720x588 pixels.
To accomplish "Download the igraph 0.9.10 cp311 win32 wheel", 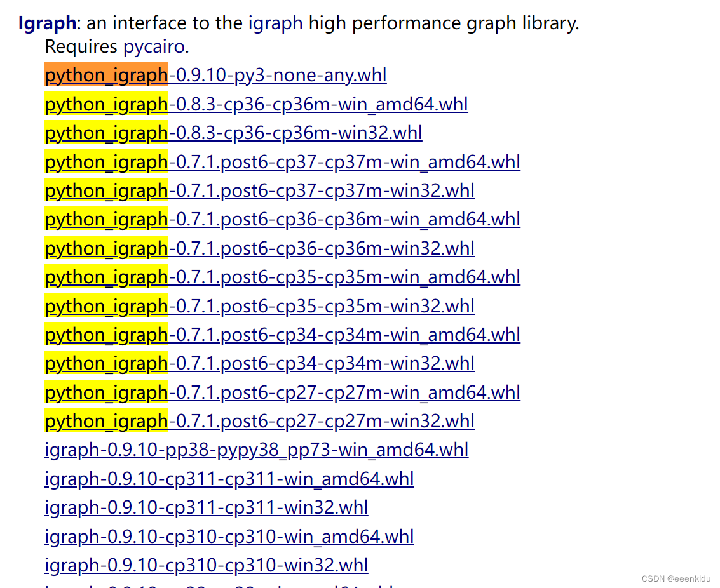I will click(206, 508).
